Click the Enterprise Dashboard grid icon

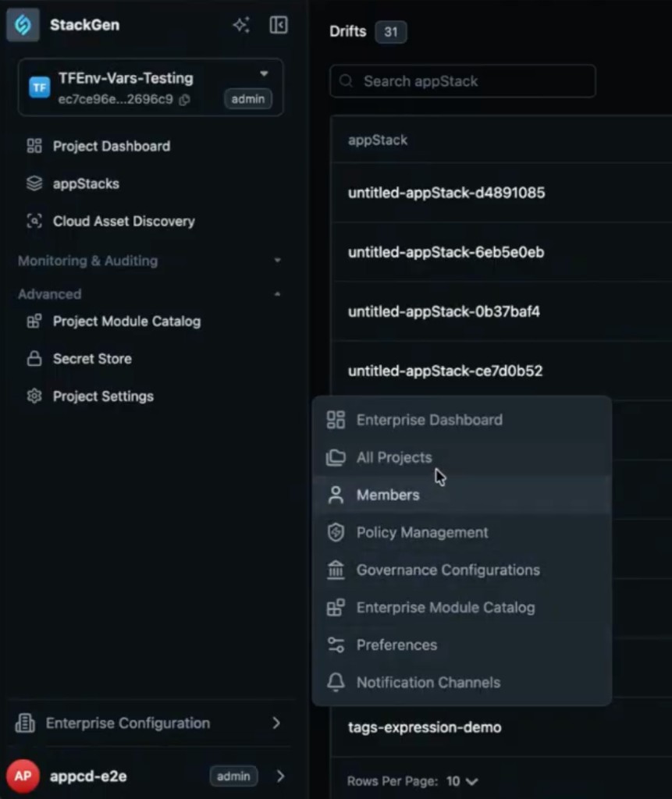click(336, 420)
